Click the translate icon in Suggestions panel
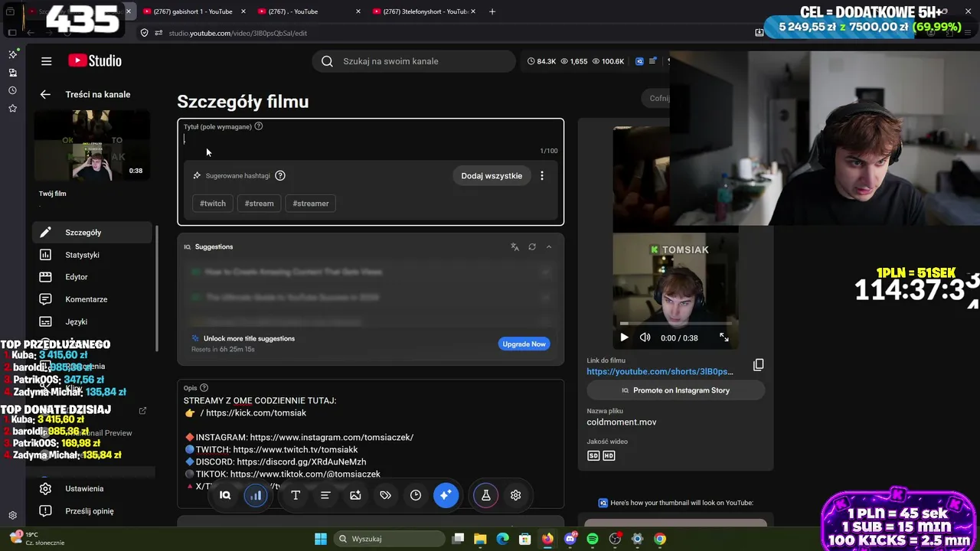Viewport: 980px width, 551px height. 514,247
